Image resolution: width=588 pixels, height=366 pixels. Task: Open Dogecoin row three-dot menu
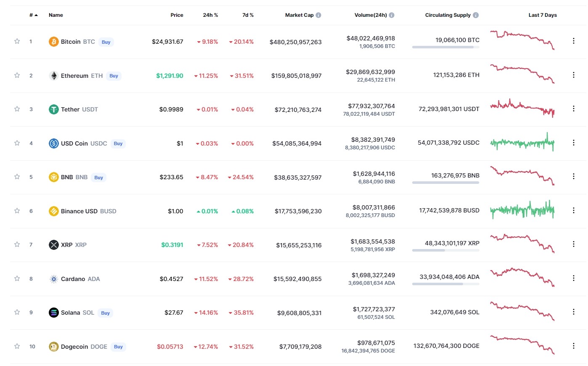574,346
